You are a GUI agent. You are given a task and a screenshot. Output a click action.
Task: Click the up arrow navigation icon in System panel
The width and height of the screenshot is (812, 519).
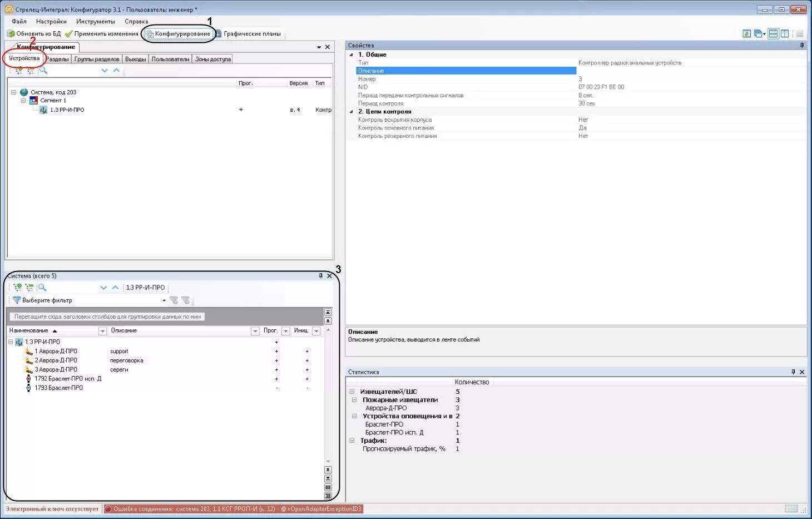[115, 288]
